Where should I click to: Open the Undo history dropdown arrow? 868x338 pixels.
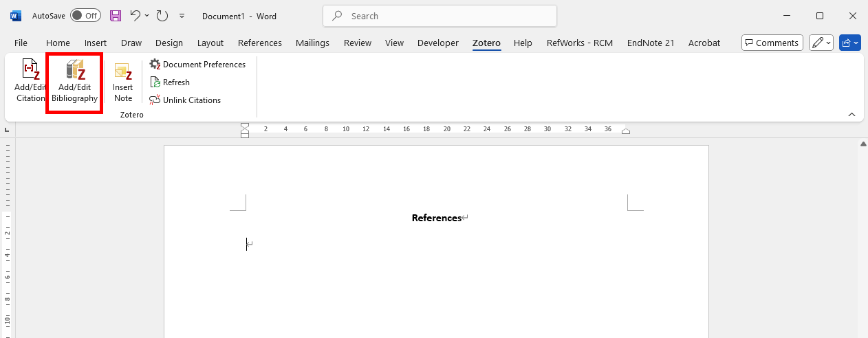pyautogui.click(x=147, y=16)
